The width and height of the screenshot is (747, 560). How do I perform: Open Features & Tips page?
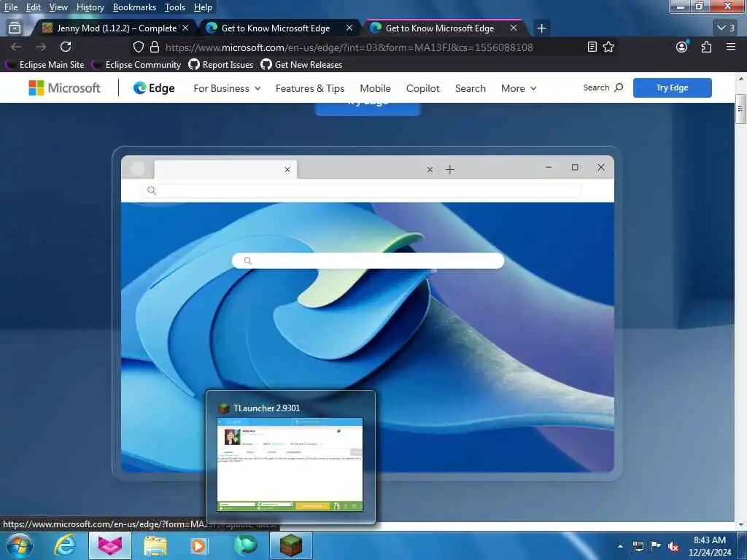(x=309, y=88)
